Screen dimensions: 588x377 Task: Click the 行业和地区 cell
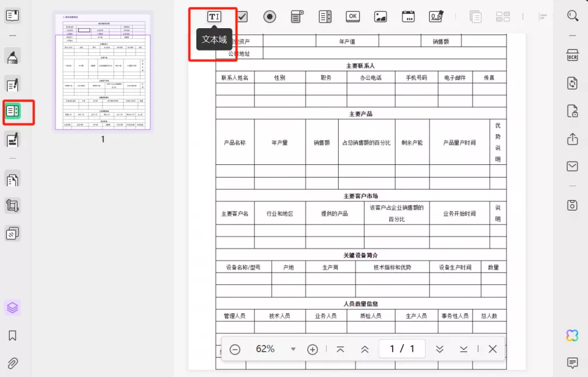280,214
